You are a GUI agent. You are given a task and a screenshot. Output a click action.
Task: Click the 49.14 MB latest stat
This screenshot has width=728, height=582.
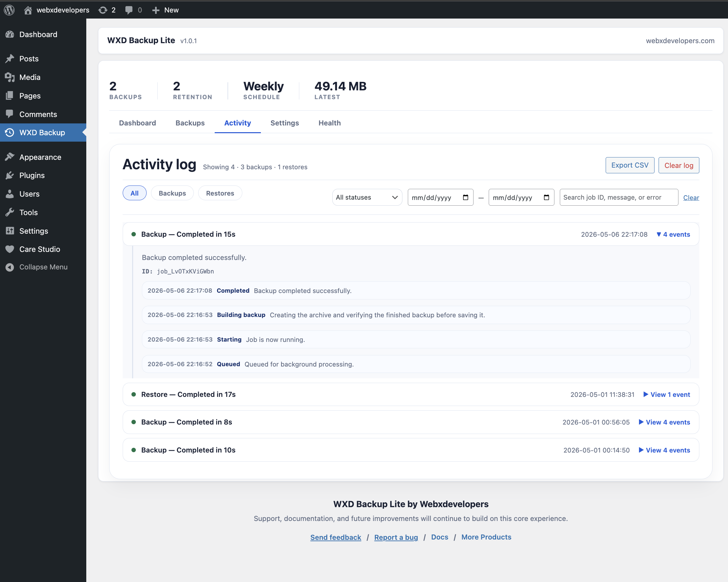tap(340, 90)
